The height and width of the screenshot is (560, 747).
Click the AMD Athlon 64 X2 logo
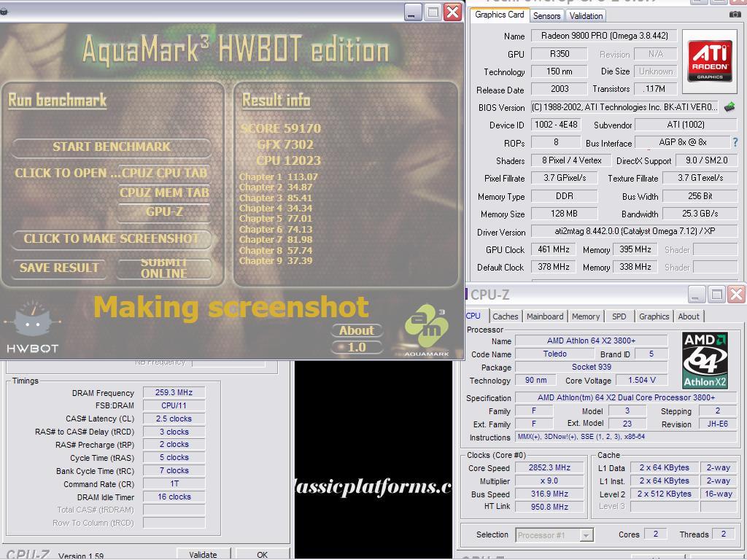coord(705,360)
